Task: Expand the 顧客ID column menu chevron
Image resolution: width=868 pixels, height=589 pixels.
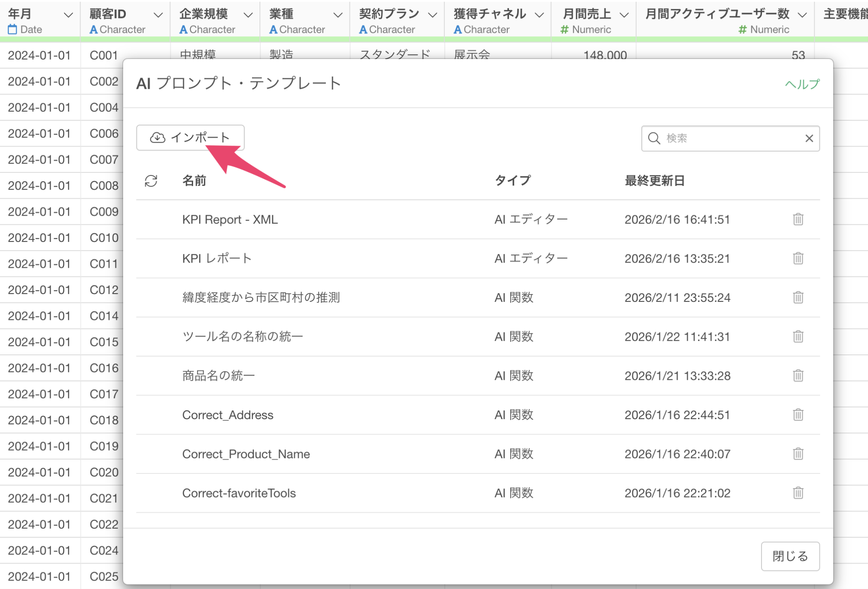Action: click(x=158, y=15)
